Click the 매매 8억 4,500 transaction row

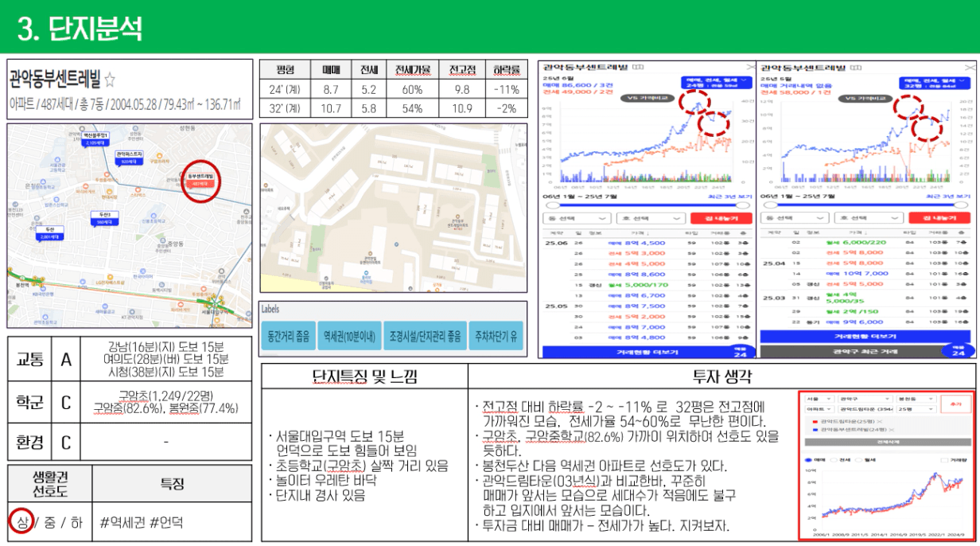click(647, 244)
